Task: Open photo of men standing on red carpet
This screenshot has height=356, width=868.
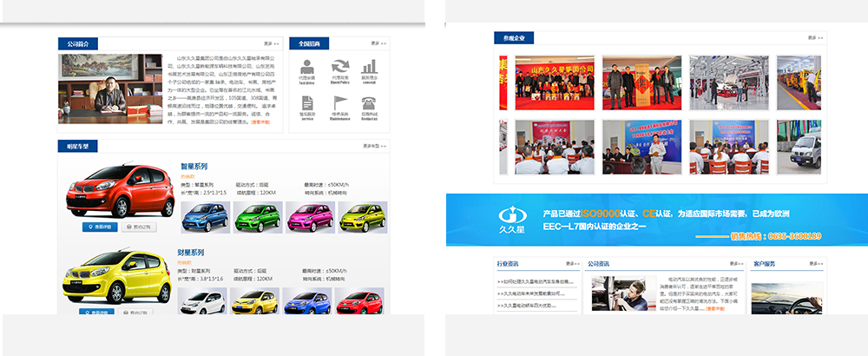Action: 642,83
